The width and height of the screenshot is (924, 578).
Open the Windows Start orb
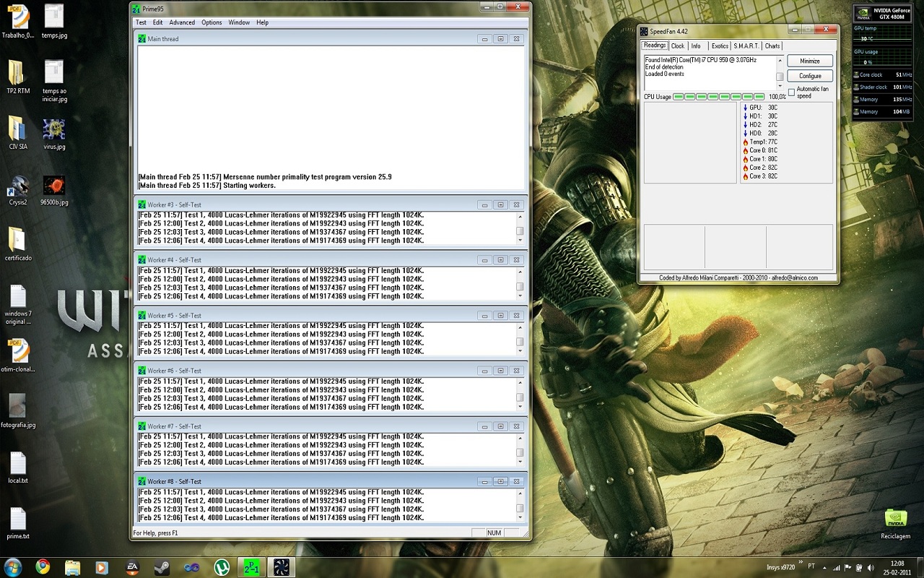click(x=13, y=567)
